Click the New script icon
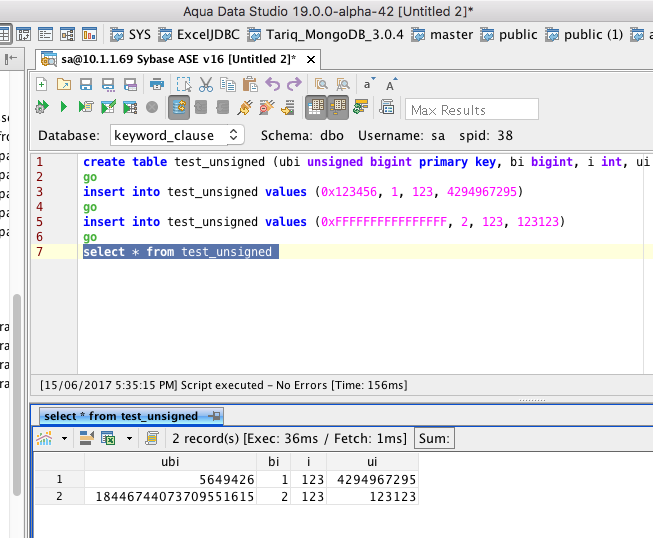This screenshot has height=538, width=653. 42,85
